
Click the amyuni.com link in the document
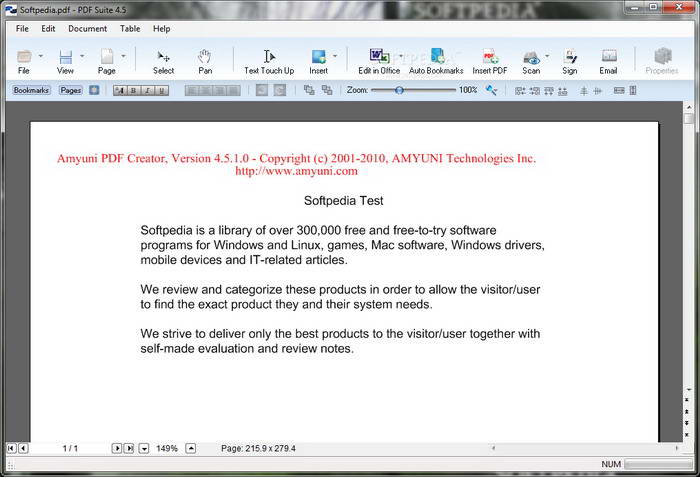(296, 171)
